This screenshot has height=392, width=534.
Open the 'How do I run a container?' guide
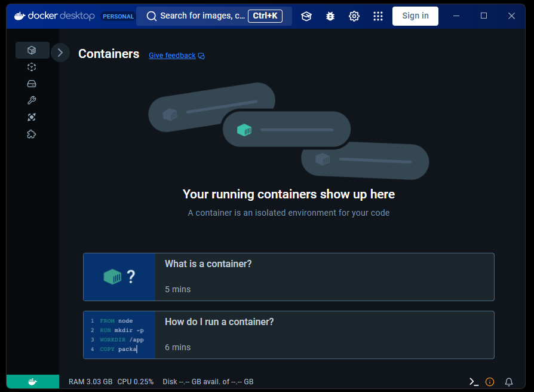289,335
